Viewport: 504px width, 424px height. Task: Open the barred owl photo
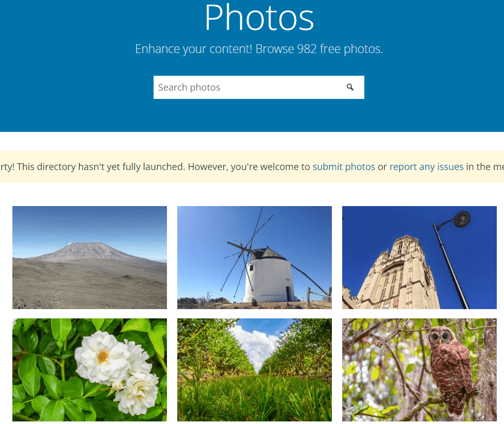(419, 370)
